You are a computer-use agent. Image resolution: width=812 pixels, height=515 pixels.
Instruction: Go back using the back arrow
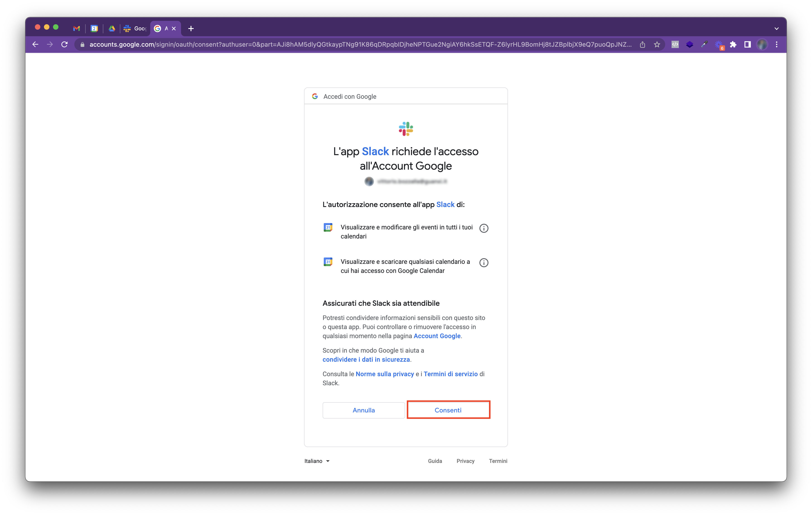35,44
